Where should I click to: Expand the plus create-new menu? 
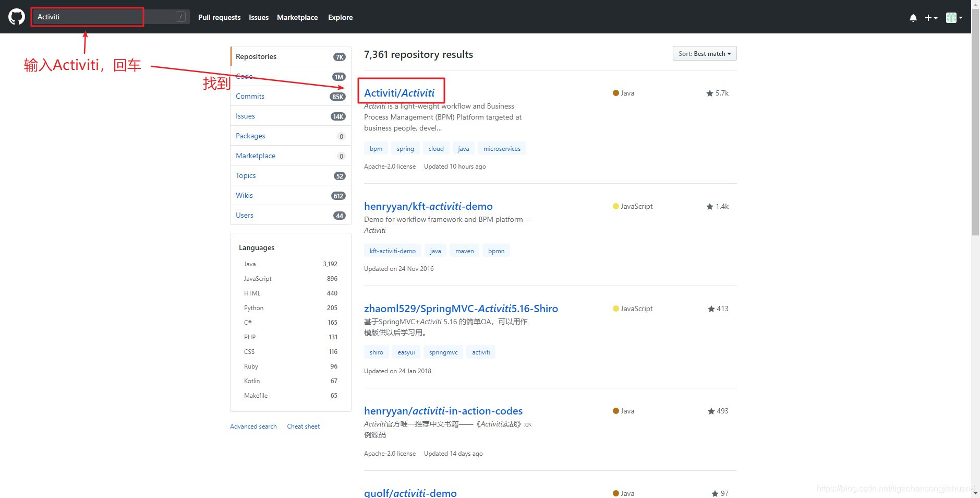(931, 18)
